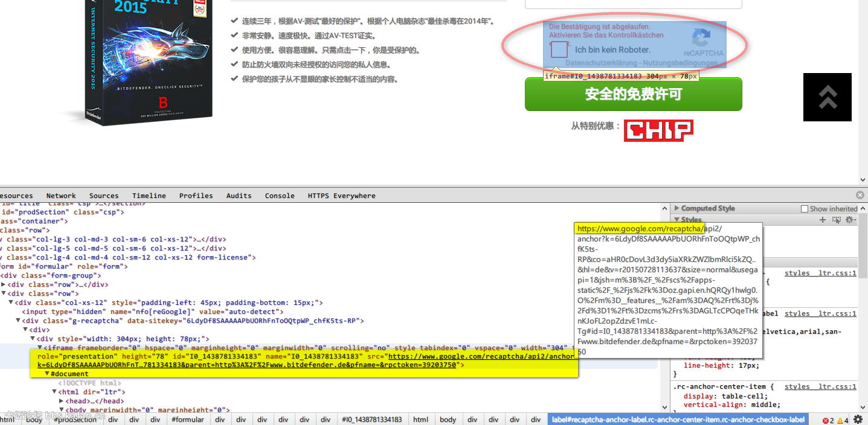Open the Sources tab
Viewport: 868px width, 425px height.
coord(104,196)
